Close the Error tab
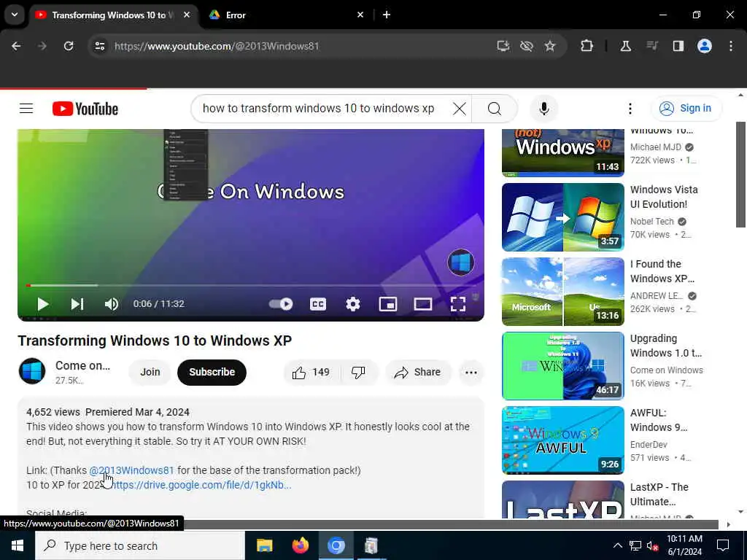Viewport: 747px width, 560px height. [x=360, y=15]
